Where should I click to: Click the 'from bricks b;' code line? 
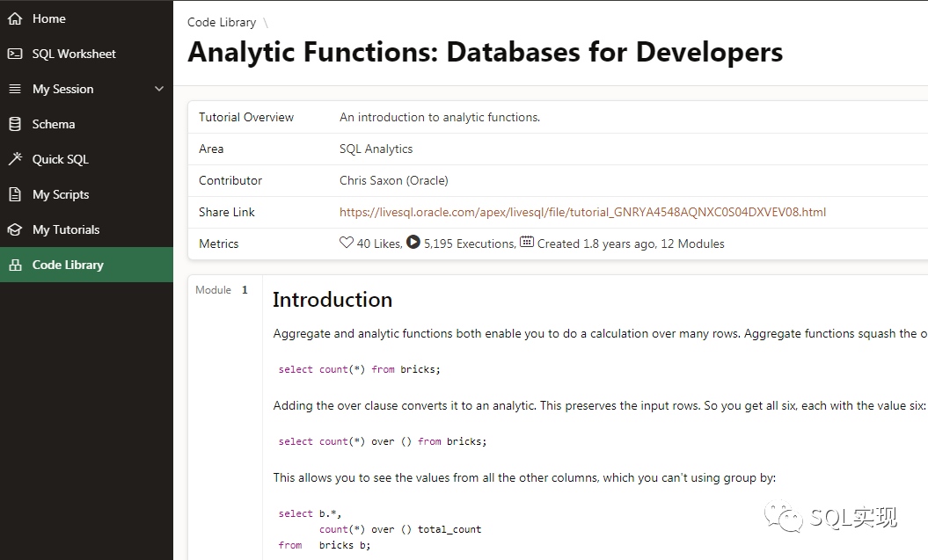click(325, 545)
